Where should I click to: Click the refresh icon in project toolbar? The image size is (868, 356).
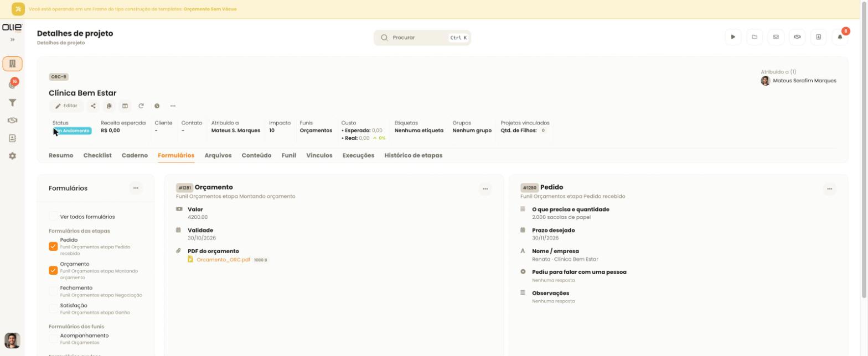pyautogui.click(x=141, y=106)
